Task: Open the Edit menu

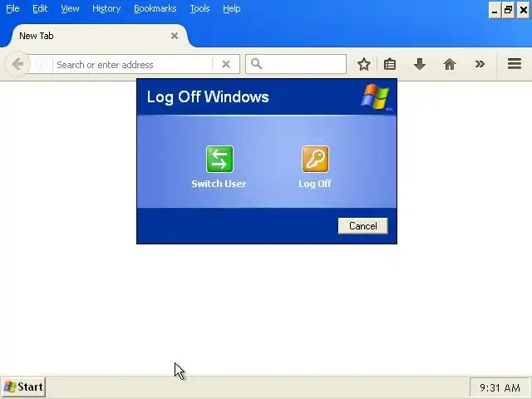Action: 40,8
